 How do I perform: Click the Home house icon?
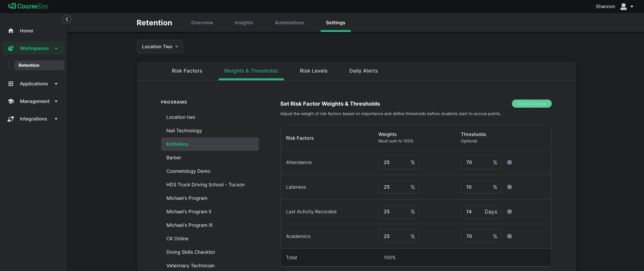11,31
